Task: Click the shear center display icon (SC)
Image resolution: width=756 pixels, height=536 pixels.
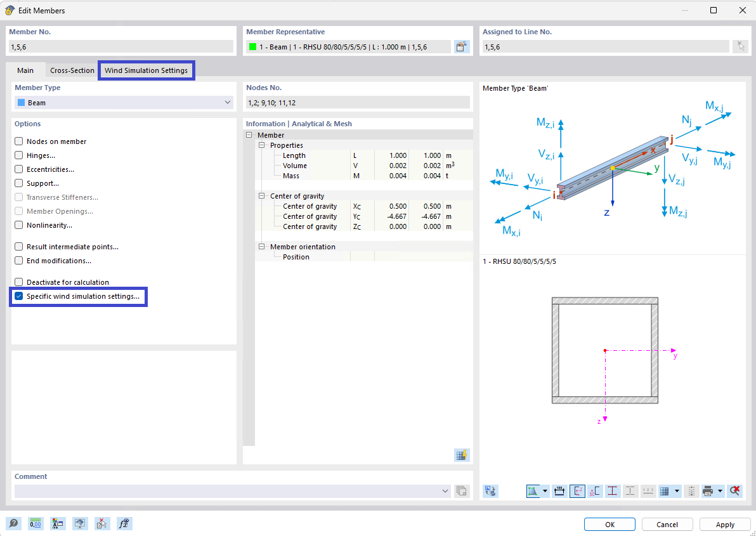Action: pos(595,491)
